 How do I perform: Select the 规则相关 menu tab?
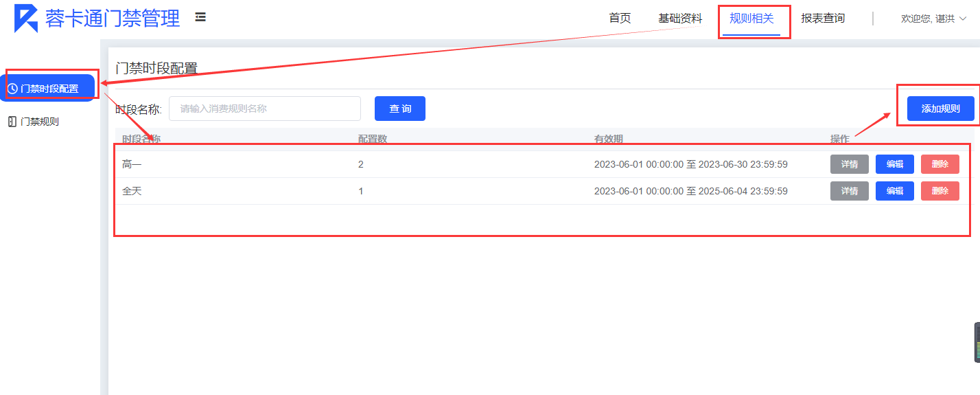tap(751, 19)
